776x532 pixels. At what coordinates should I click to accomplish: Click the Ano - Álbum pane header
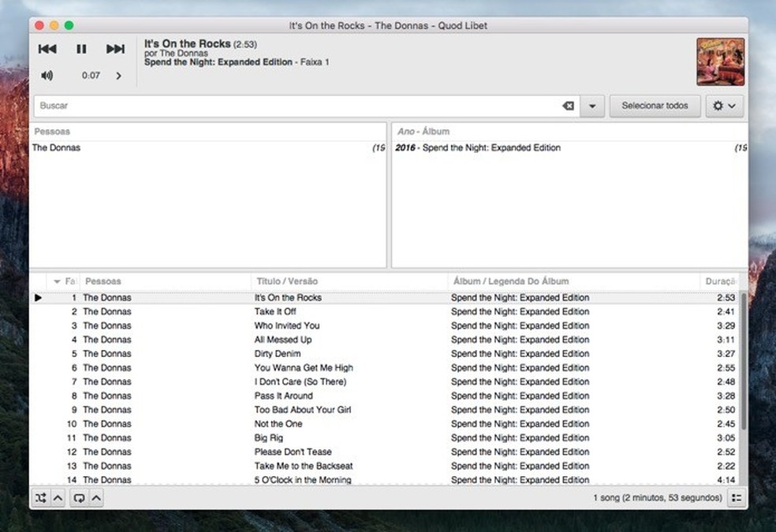point(569,132)
